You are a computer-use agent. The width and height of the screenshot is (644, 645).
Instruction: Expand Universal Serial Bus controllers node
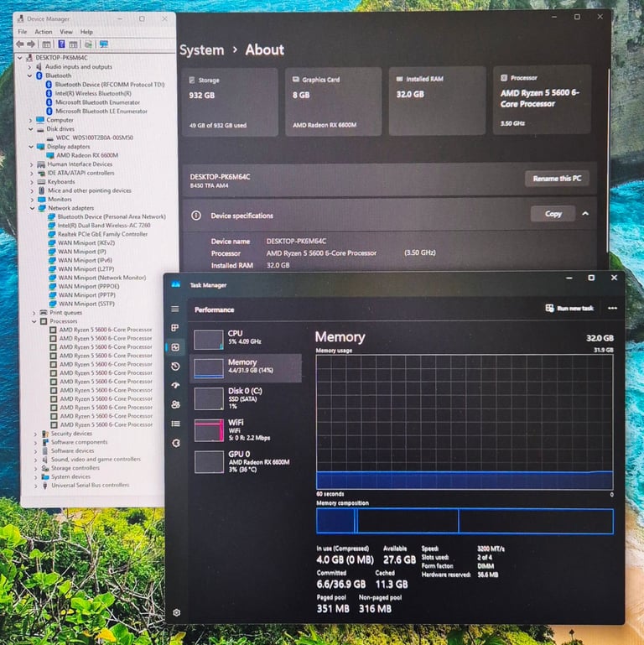pyautogui.click(x=36, y=486)
